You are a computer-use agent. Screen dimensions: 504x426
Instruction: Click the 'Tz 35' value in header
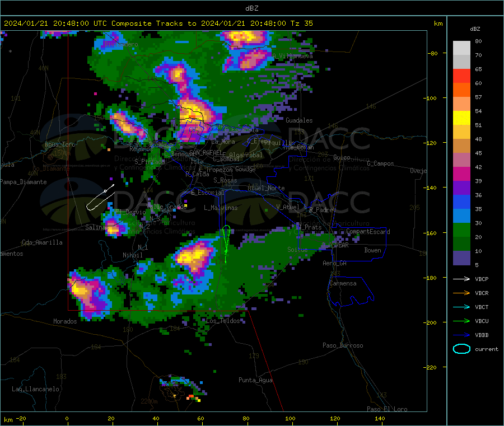point(301,24)
